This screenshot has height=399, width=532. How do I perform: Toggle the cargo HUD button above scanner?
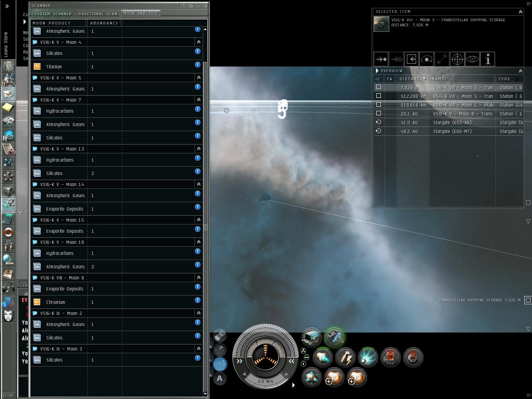click(x=220, y=336)
